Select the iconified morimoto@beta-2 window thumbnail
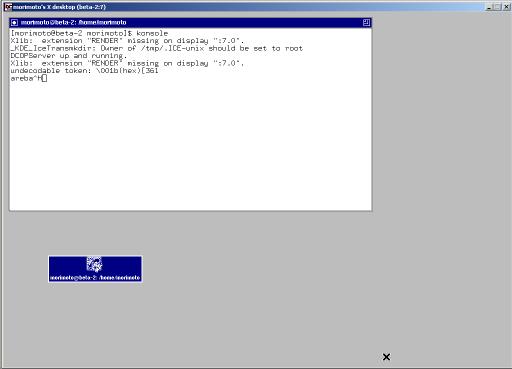The image size is (512, 369). coord(95,269)
